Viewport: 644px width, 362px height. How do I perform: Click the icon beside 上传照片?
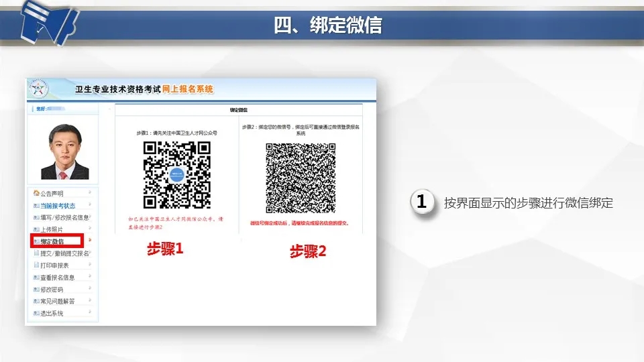tap(36, 229)
